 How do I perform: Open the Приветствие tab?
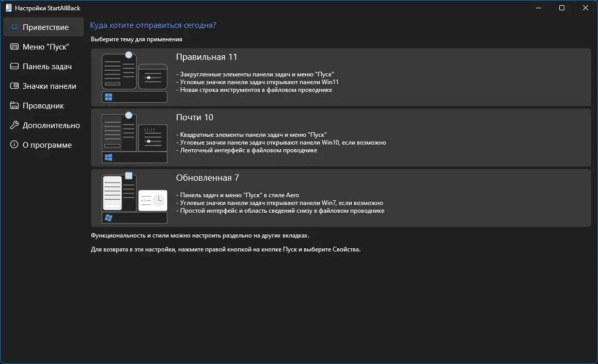point(43,27)
